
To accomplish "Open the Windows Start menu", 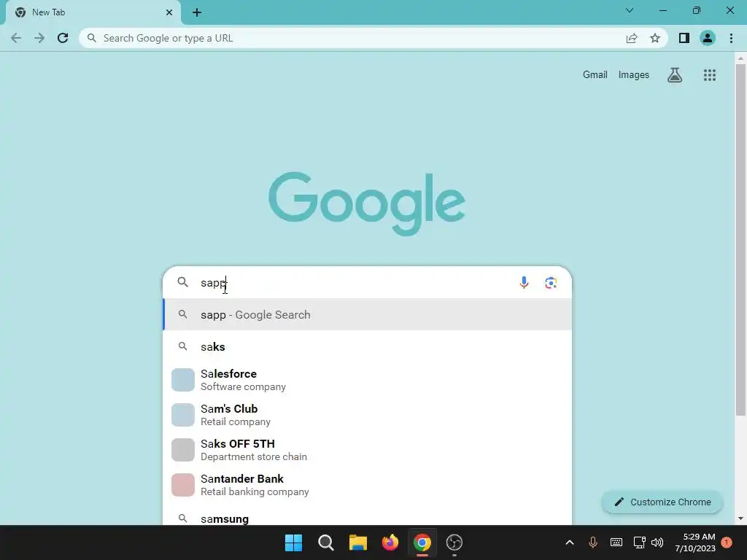I will [293, 542].
